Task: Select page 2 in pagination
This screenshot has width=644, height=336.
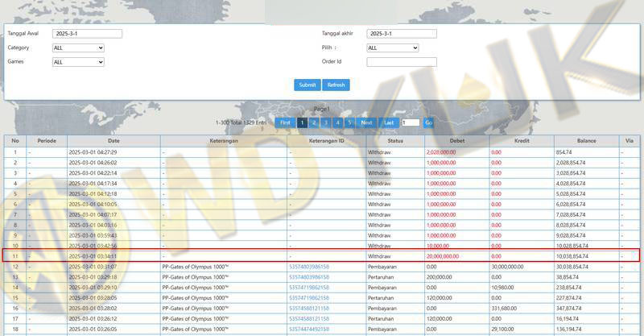Action: (x=314, y=122)
